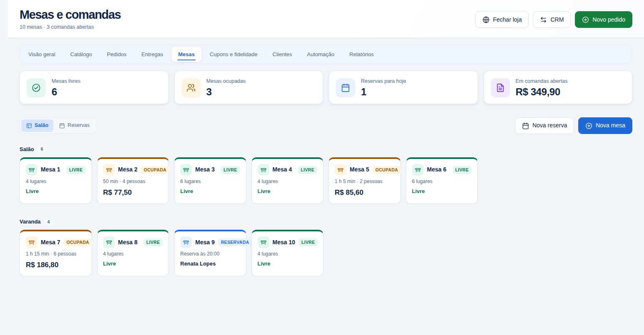Click the Nova reserva button
This screenshot has width=644, height=335.
545,126
